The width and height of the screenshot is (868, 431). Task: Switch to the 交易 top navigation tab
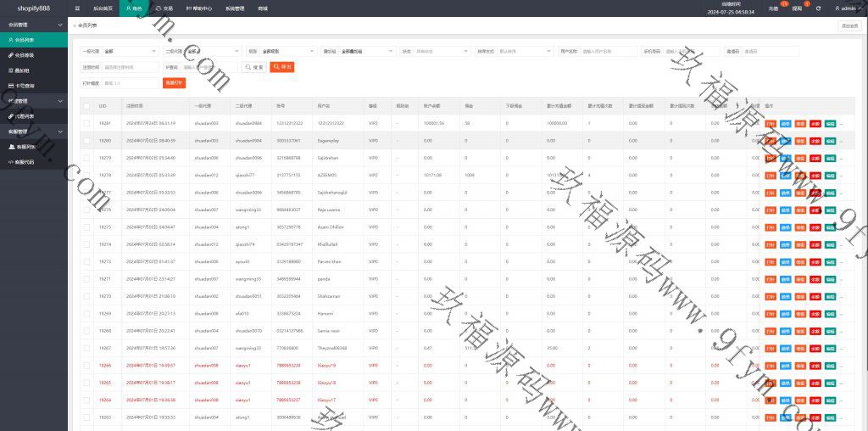(164, 8)
